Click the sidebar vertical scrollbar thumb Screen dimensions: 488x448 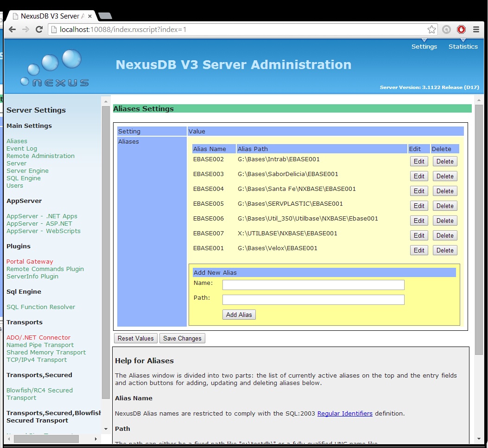(x=106, y=252)
